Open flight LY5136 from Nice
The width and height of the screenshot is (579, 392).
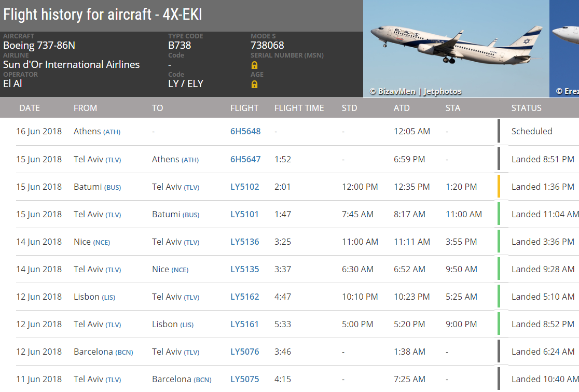[244, 242]
